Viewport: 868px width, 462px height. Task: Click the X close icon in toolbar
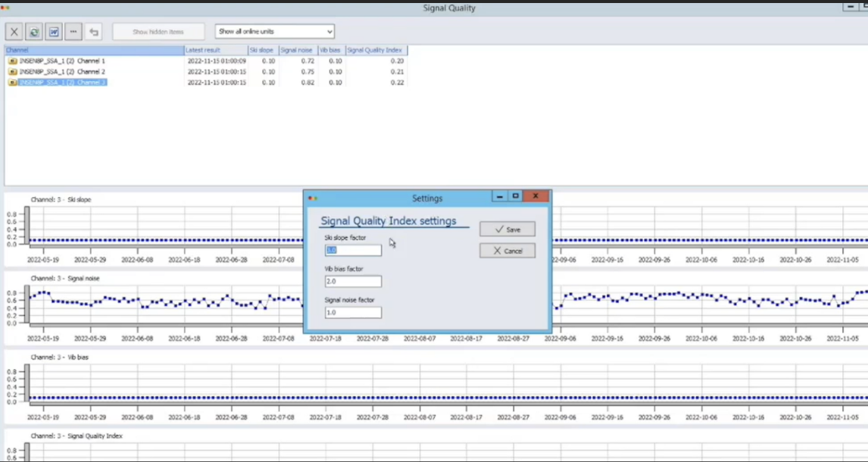(14, 32)
